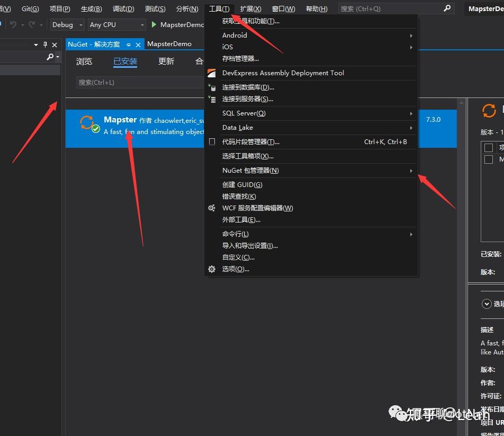Viewport: 504px width, 436px height.
Task: Switch to the MapsterDemo document tab
Action: tap(169, 44)
